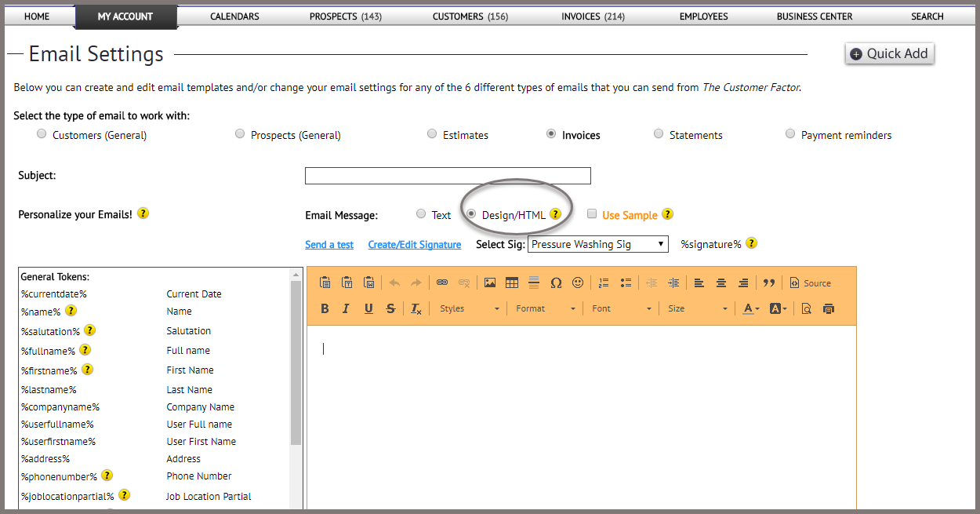Click the Send a test link

(329, 245)
